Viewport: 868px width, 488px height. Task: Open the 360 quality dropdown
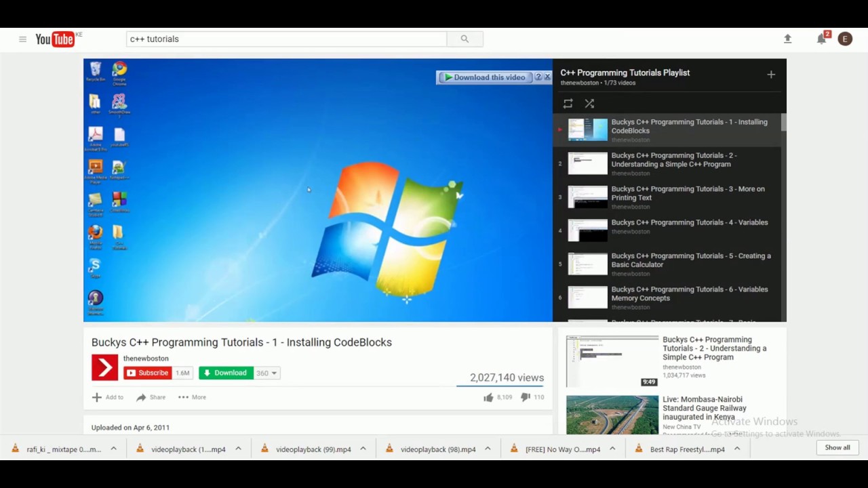267,373
